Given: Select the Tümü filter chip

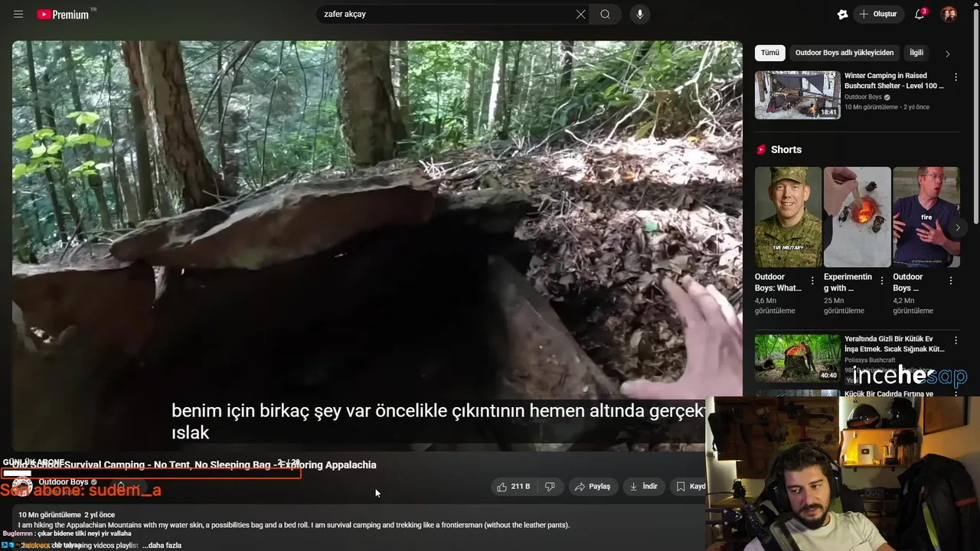Looking at the screenshot, I should coord(769,53).
